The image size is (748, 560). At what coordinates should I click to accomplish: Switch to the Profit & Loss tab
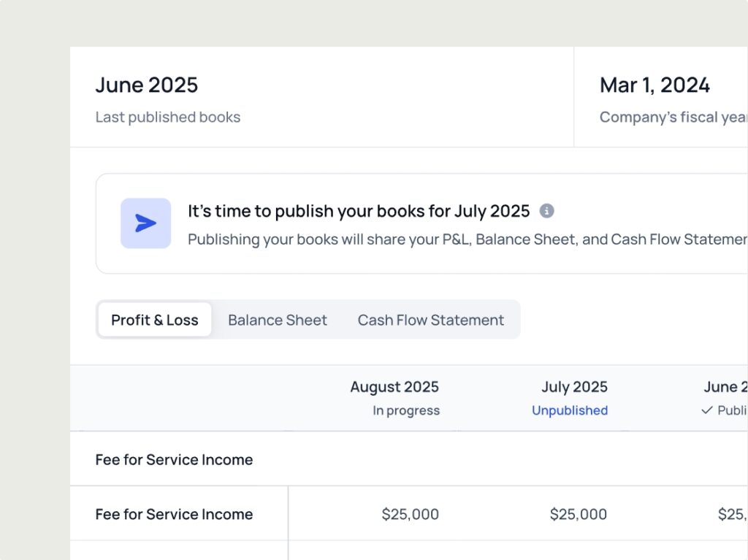155,320
